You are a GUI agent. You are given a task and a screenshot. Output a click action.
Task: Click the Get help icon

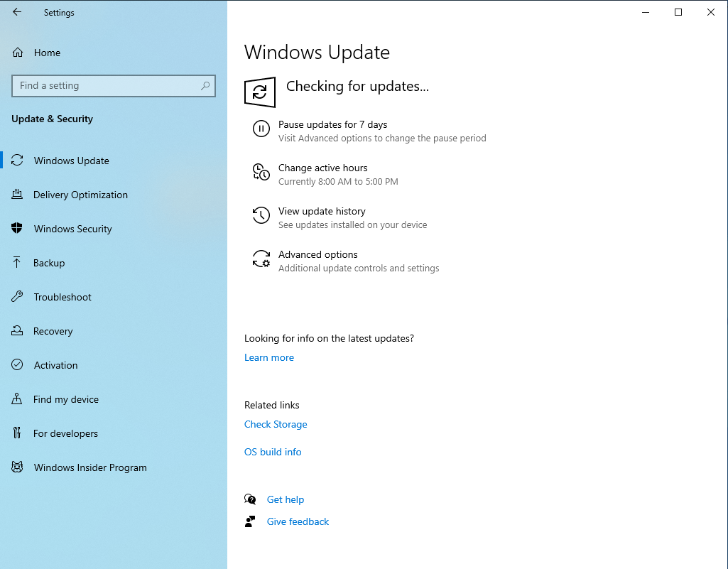250,499
